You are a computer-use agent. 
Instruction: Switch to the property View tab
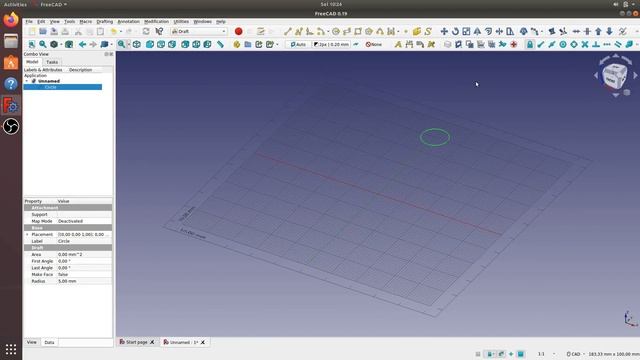(32, 342)
